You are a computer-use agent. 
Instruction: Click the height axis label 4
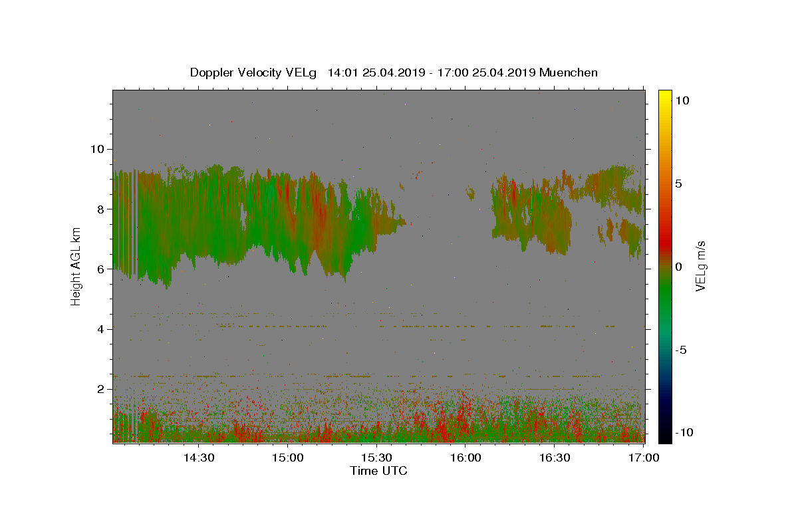[101, 329]
